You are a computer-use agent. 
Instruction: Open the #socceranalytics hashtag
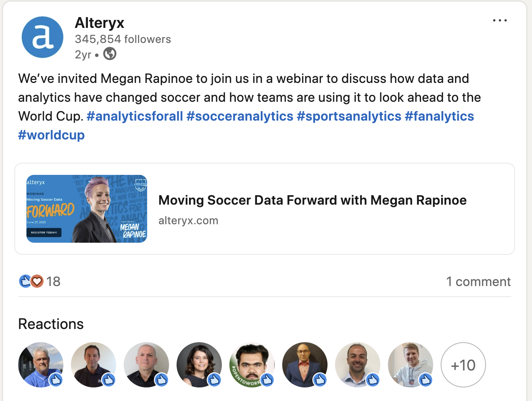pyautogui.click(x=240, y=116)
